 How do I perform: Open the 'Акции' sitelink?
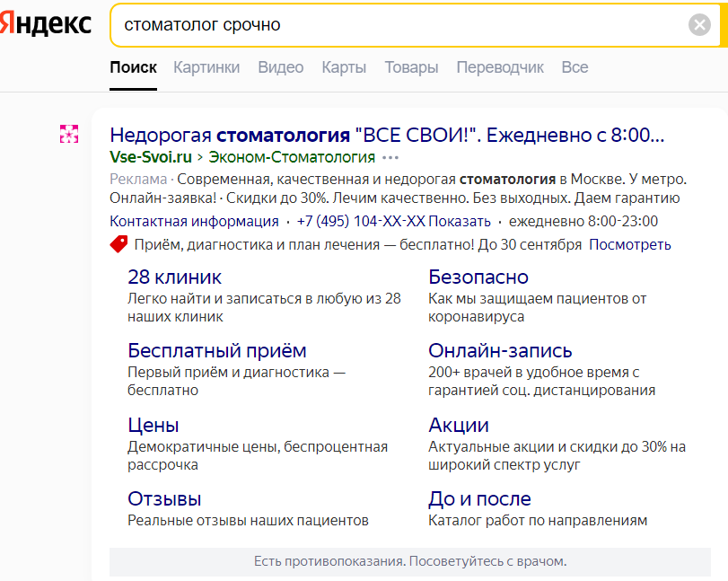click(458, 425)
